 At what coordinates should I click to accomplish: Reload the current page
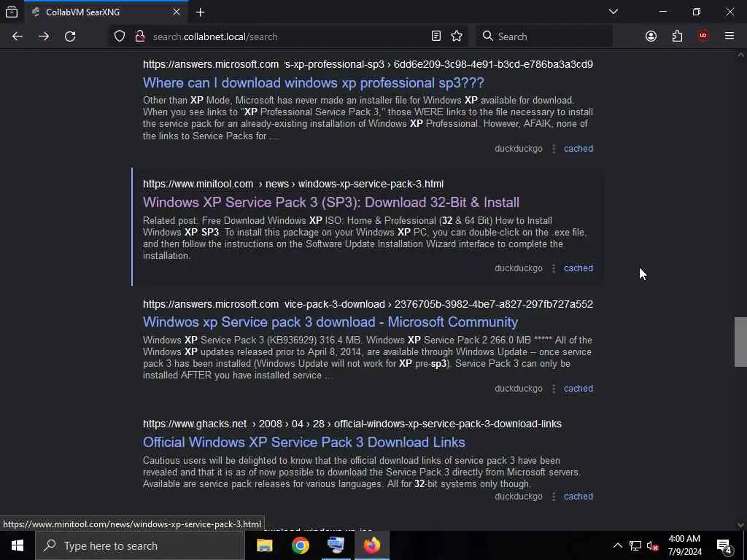click(70, 36)
